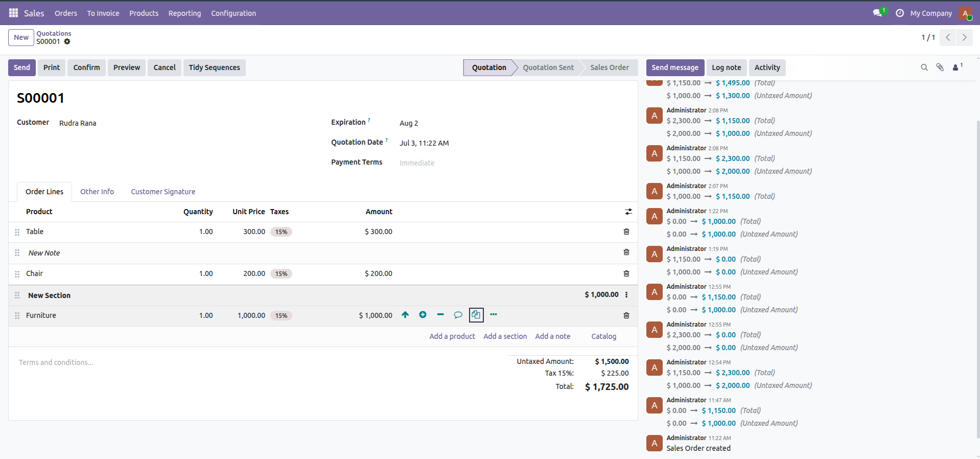The image size is (980, 459).
Task: Click the duplicate icon on Furniture row
Action: tap(476, 315)
